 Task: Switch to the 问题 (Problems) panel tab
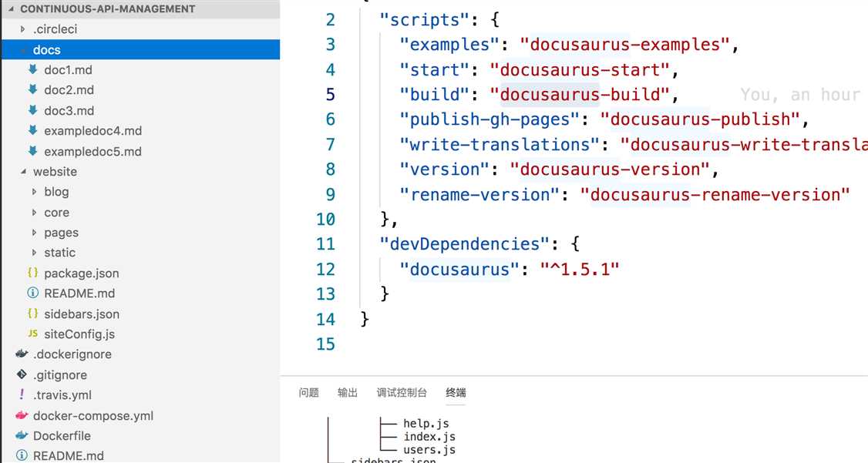[x=309, y=393]
